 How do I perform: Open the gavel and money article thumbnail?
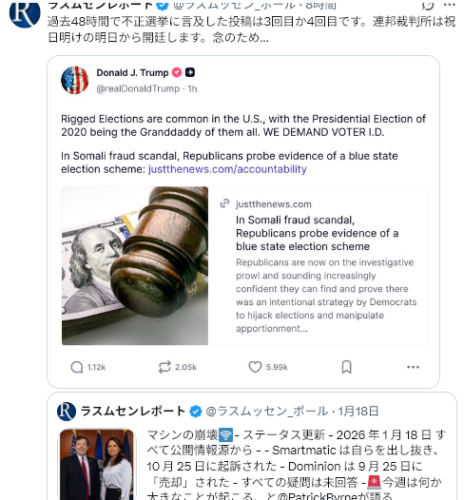[x=135, y=266]
